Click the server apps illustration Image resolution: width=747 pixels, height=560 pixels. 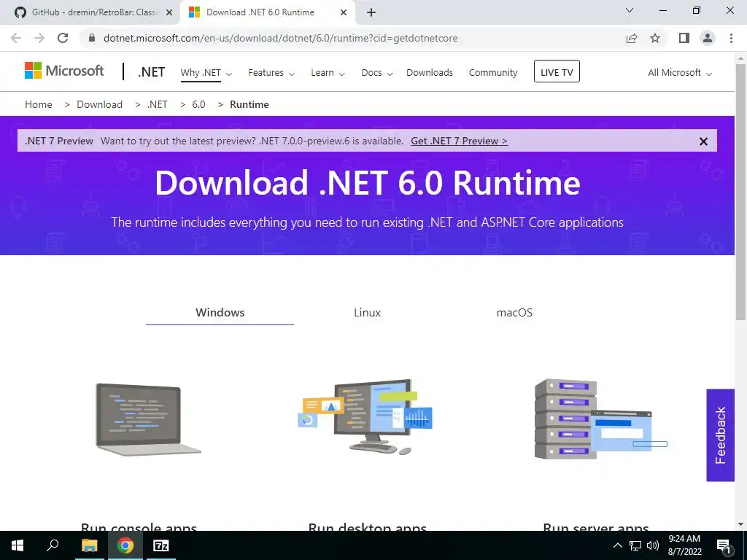pyautogui.click(x=601, y=419)
